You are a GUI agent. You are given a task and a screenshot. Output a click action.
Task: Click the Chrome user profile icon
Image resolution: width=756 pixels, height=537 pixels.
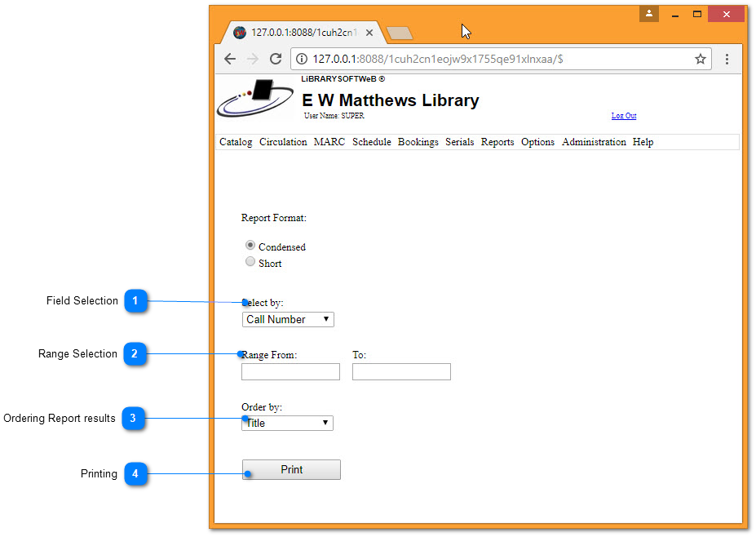click(x=649, y=14)
